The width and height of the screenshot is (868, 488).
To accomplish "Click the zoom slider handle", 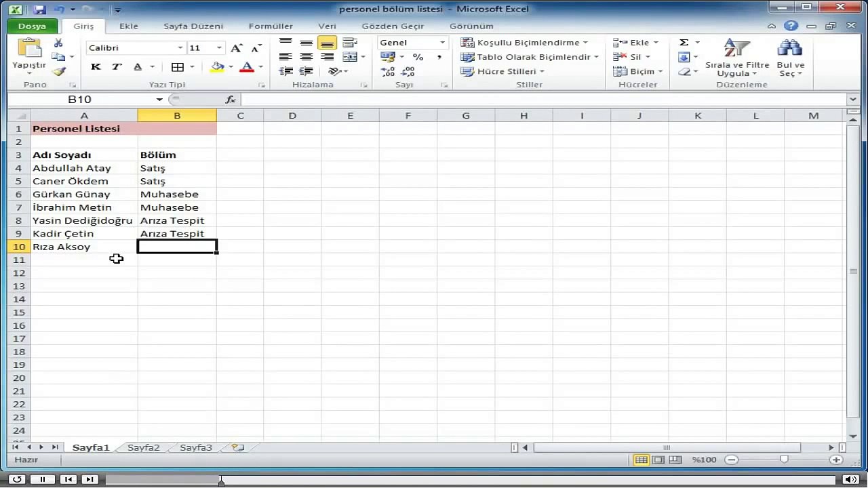I will click(x=784, y=460).
